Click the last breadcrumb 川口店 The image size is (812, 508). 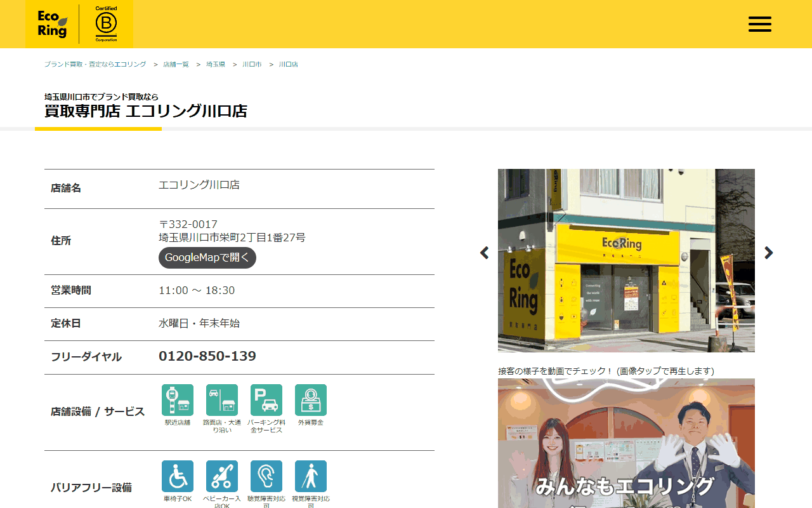[x=289, y=65]
